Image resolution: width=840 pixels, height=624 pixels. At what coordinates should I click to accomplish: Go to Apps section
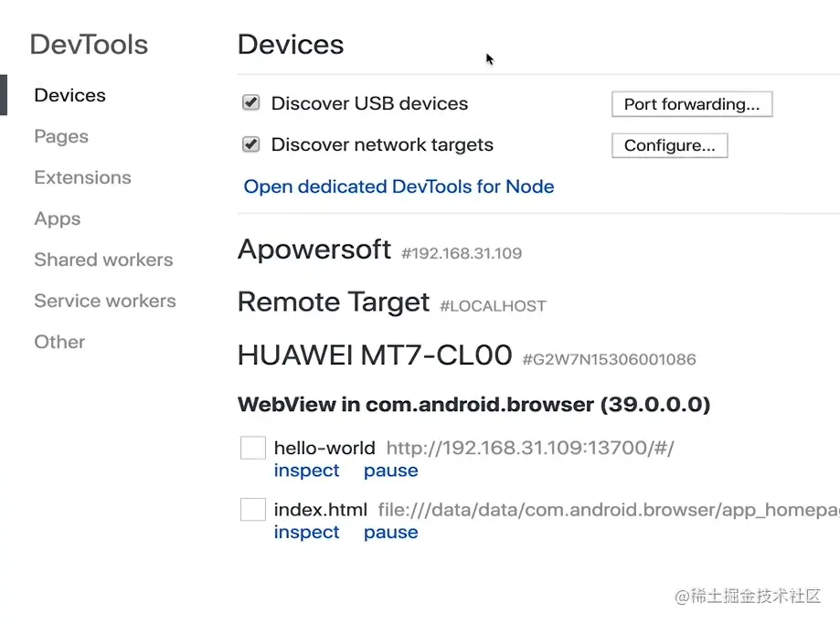tap(58, 218)
